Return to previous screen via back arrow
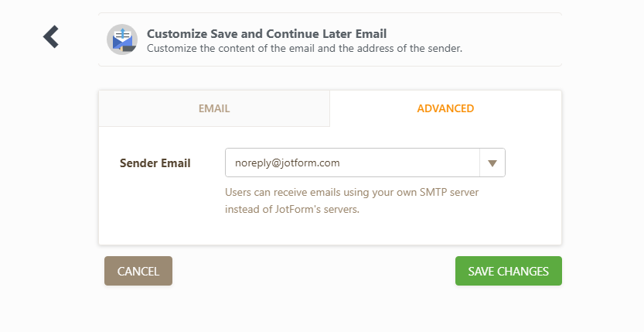The height and width of the screenshot is (332, 644). point(51,36)
